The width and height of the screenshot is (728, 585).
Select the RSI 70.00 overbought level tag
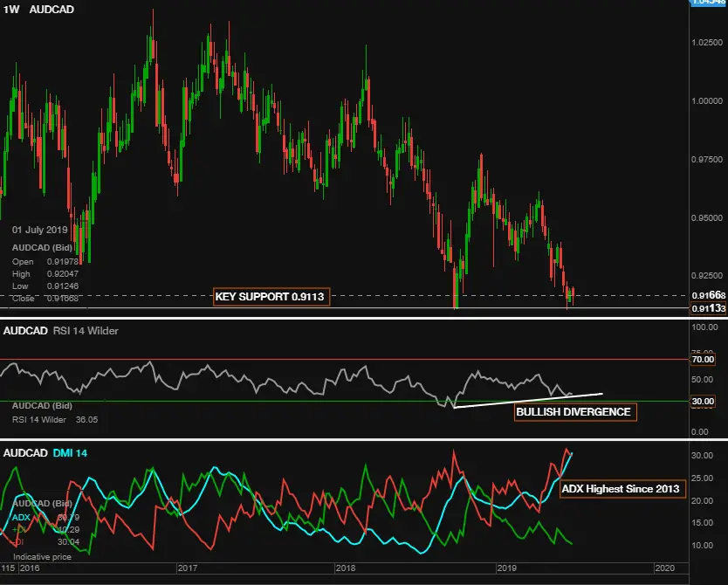point(703,360)
